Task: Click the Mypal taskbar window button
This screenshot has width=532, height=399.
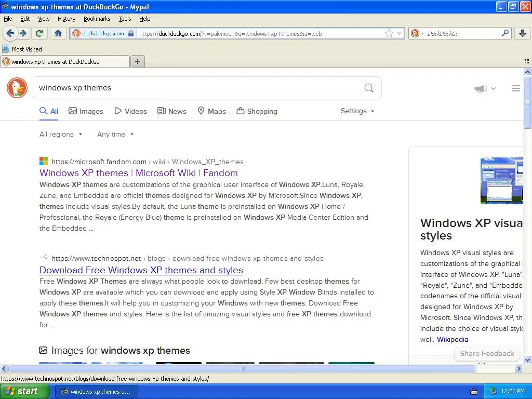Action: (96, 392)
